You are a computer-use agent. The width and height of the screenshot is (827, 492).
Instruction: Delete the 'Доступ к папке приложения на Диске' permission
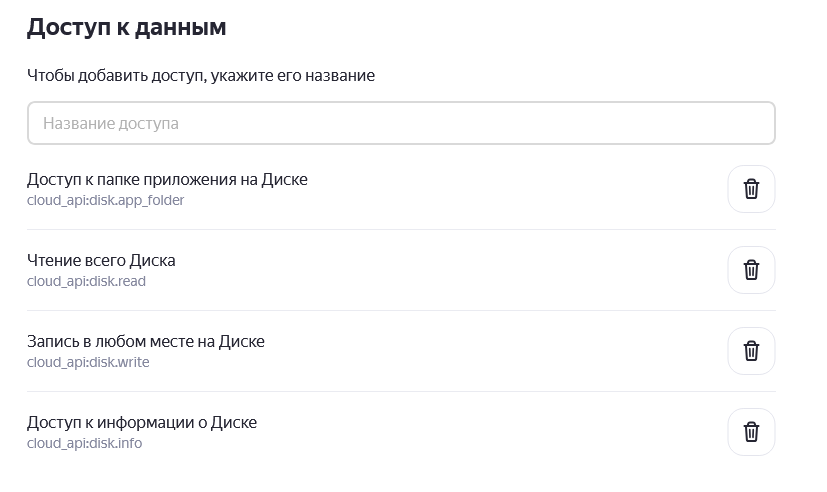pyautogui.click(x=751, y=189)
